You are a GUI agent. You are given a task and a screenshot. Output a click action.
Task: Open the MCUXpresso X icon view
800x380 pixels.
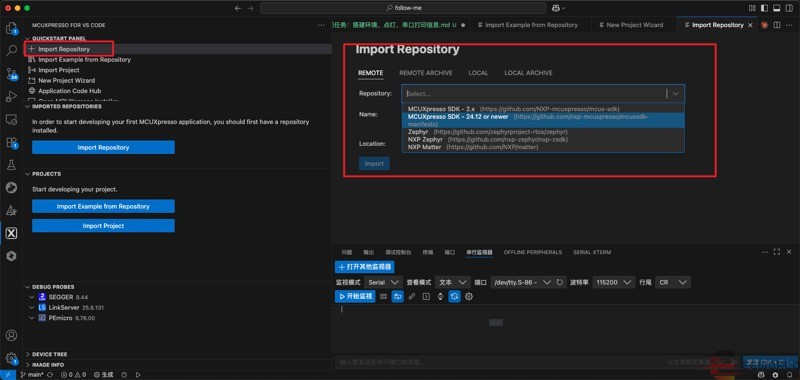[x=11, y=234]
